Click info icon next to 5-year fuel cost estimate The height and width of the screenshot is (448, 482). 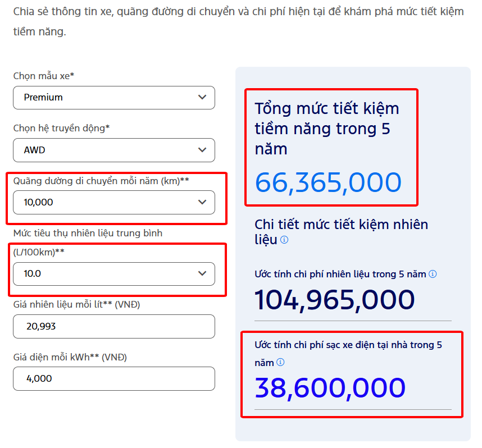433,275
